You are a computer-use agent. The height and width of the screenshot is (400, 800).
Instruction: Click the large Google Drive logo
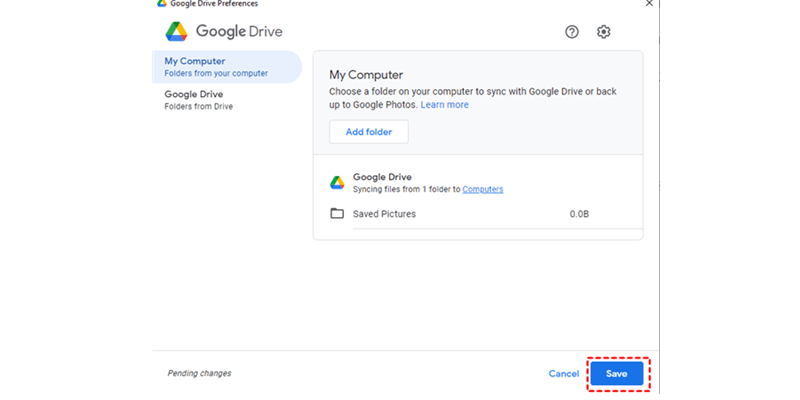tap(177, 32)
